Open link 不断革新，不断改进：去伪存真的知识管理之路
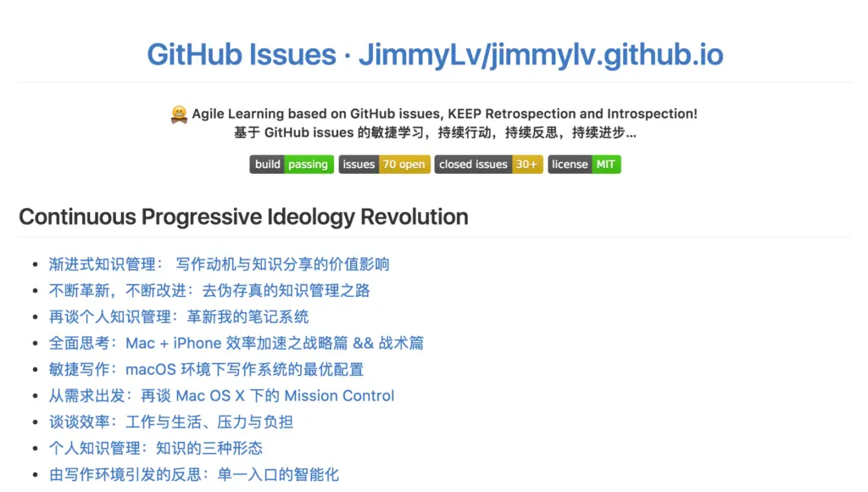 click(209, 290)
